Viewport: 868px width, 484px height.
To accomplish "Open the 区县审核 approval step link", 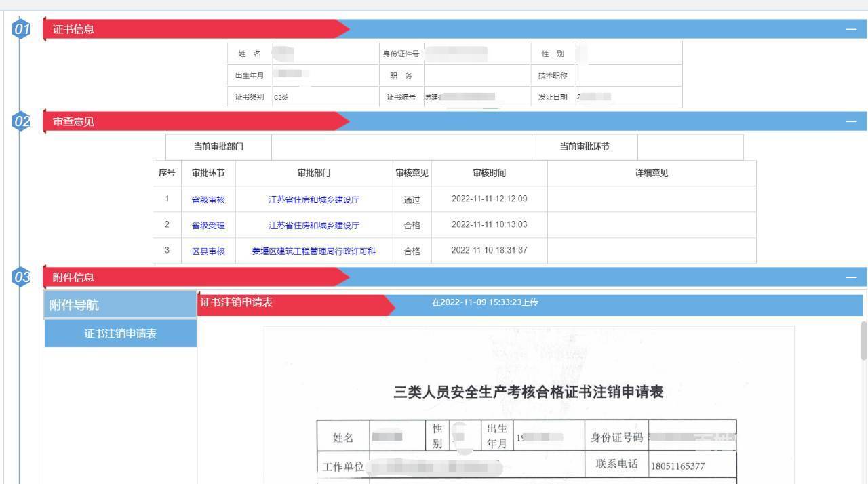I will point(208,251).
